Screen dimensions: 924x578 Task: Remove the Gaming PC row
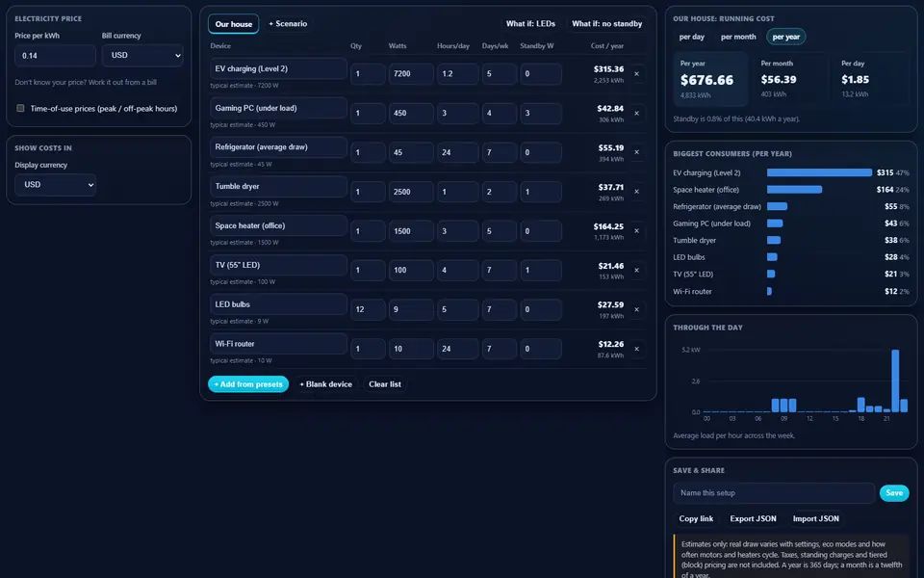[636, 114]
